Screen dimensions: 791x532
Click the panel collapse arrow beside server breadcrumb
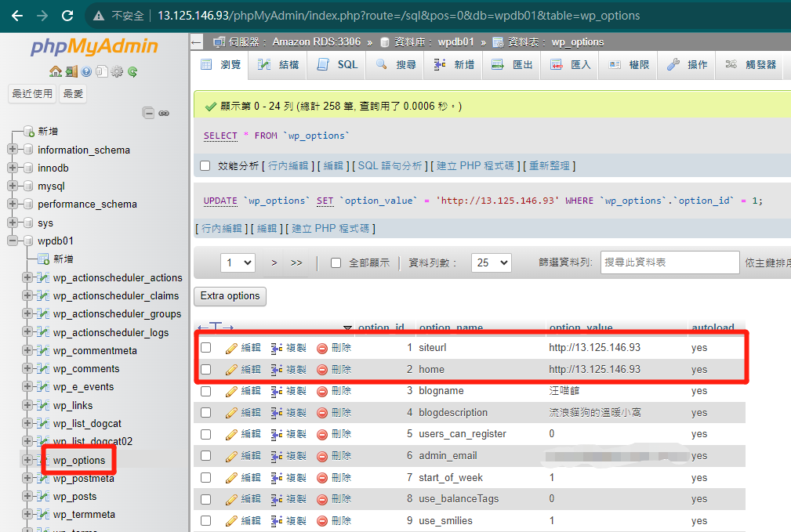[196, 42]
